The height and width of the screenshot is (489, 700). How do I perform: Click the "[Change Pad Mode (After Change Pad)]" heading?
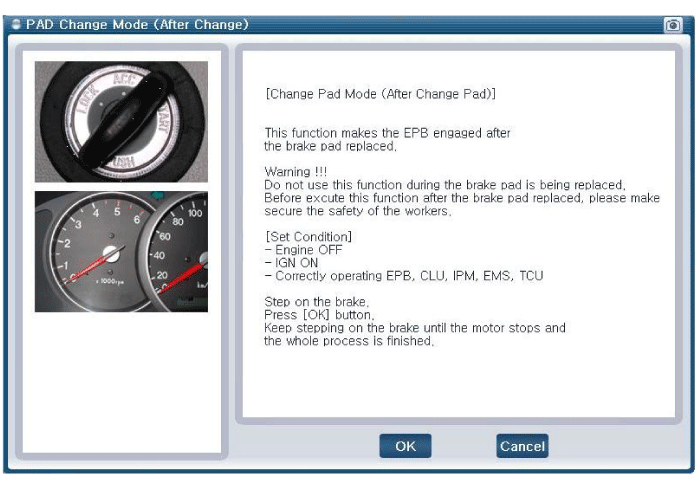click(380, 94)
